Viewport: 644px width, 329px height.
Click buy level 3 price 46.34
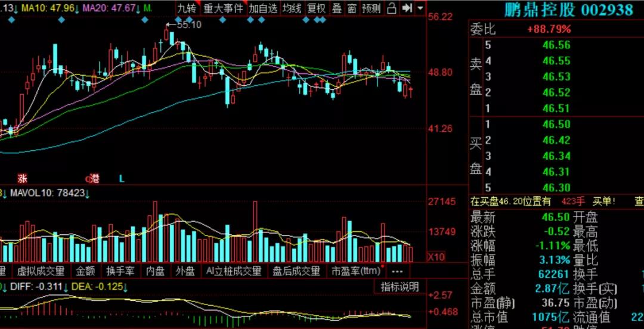point(556,156)
